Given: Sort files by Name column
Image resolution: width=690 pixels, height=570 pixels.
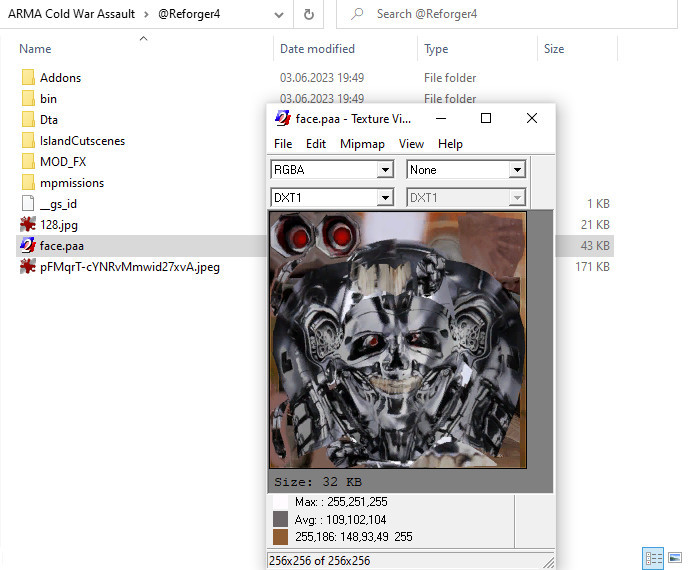Looking at the screenshot, I should coord(35,49).
